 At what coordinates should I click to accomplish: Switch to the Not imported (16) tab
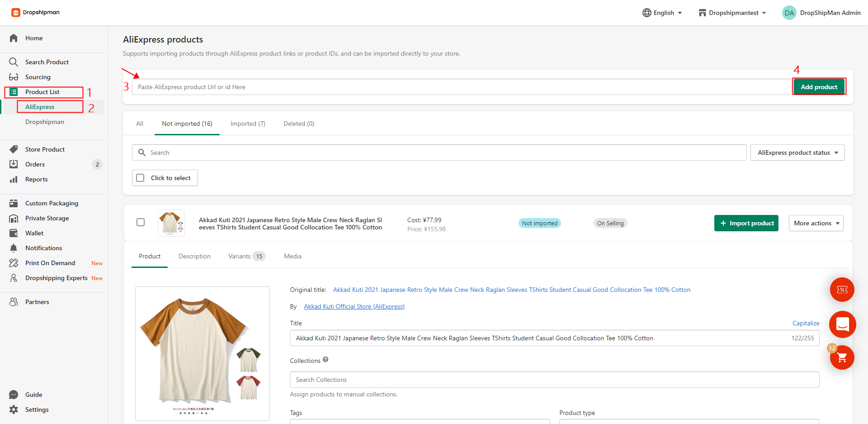coord(187,124)
